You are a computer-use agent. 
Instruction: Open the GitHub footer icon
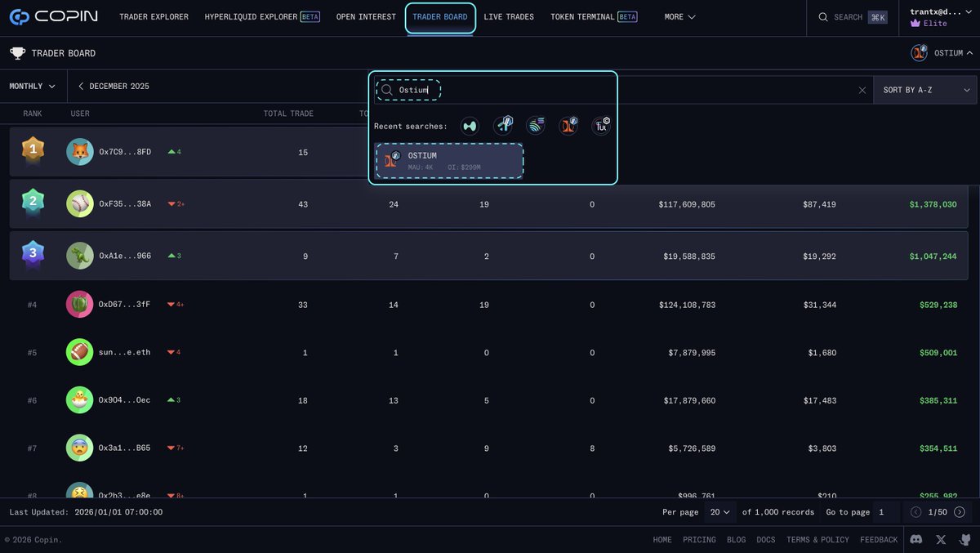coord(965,539)
